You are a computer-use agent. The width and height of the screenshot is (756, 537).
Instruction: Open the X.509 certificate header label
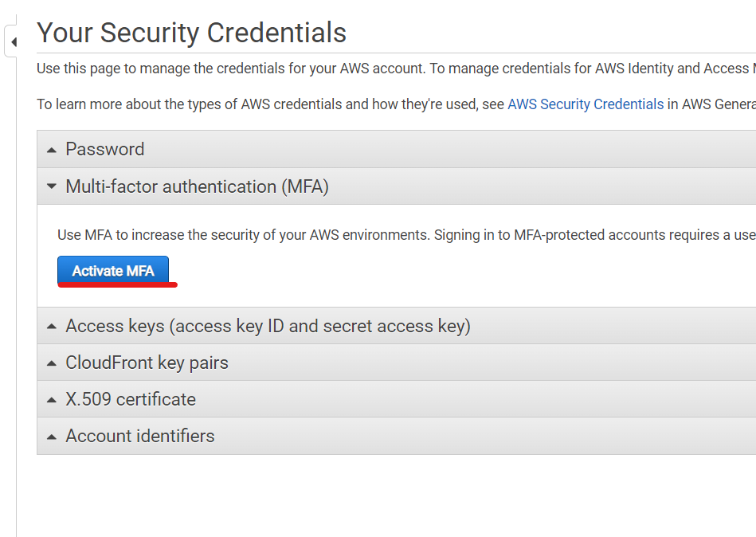131,400
